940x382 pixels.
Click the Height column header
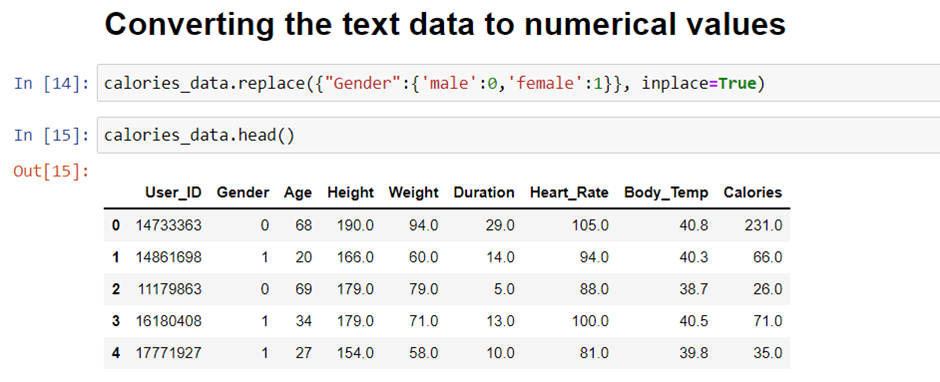pyautogui.click(x=350, y=192)
